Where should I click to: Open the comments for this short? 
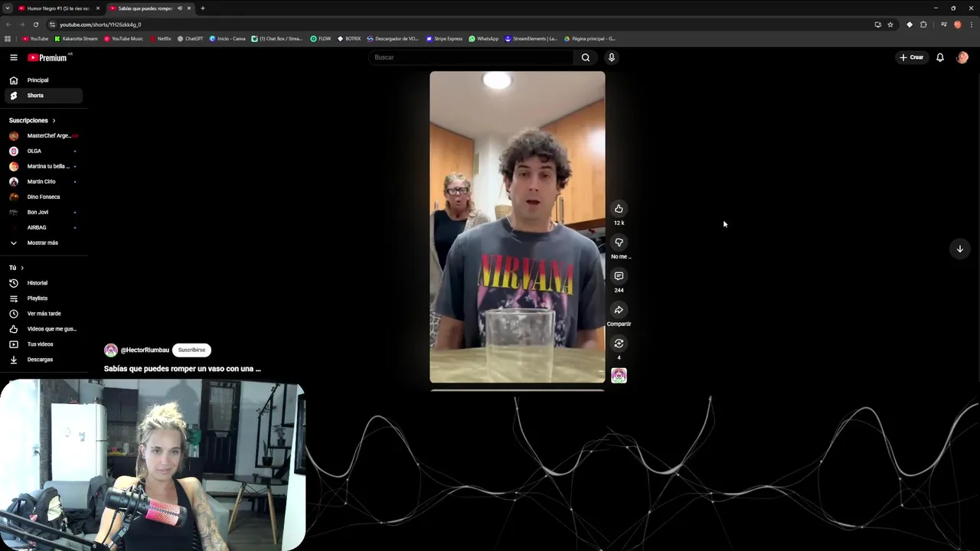point(619,276)
